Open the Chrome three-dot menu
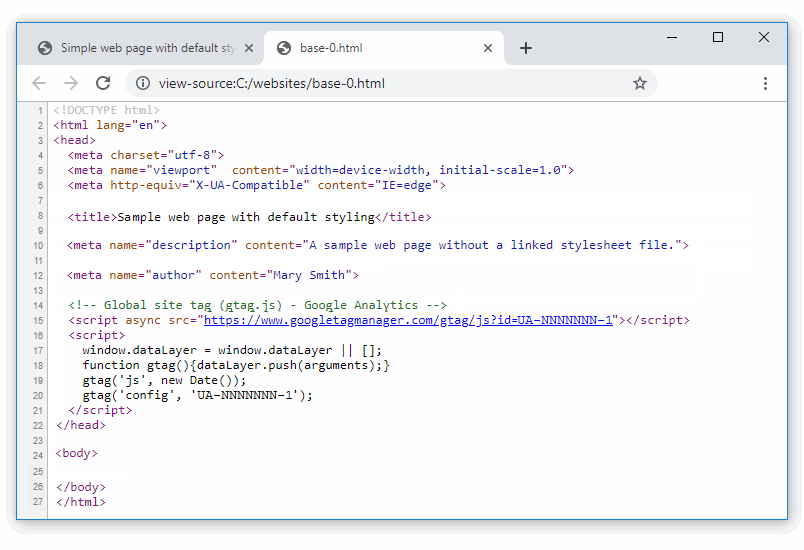804x550 pixels. click(765, 84)
